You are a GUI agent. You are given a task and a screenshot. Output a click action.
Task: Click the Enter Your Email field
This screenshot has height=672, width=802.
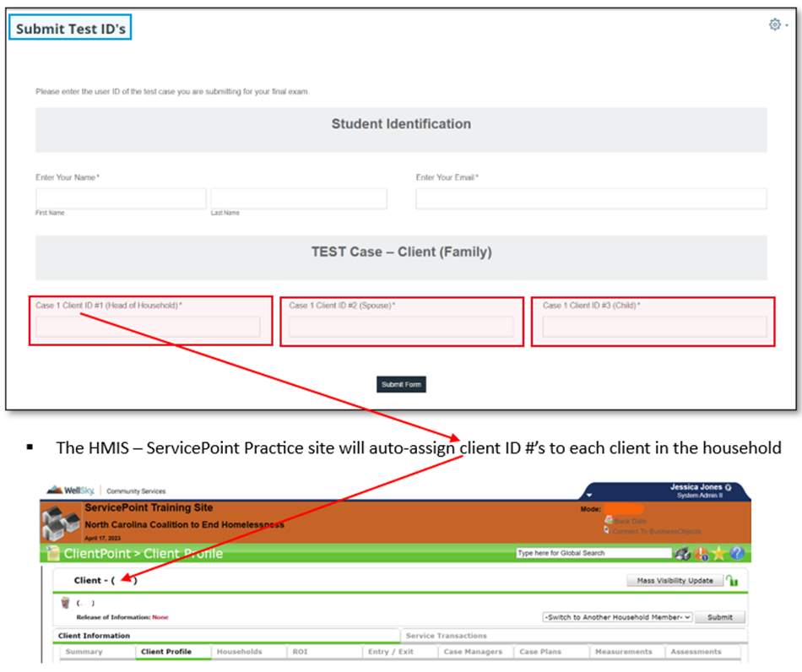(591, 199)
